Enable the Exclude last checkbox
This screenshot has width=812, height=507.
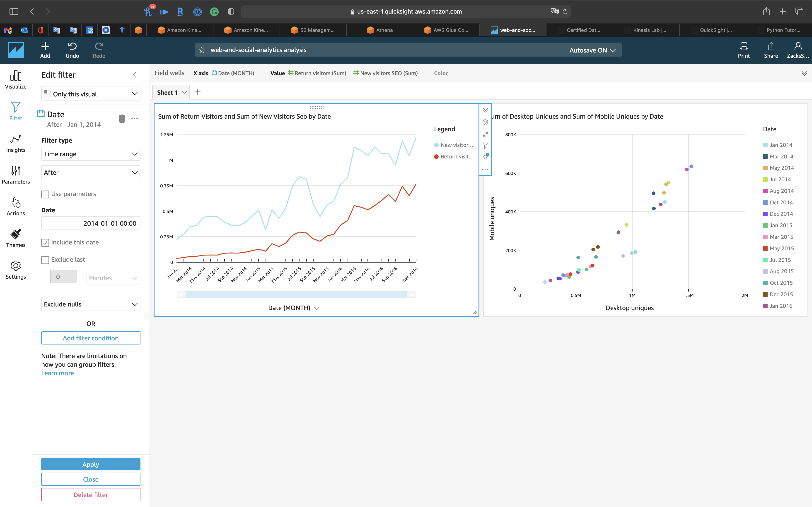click(x=45, y=260)
